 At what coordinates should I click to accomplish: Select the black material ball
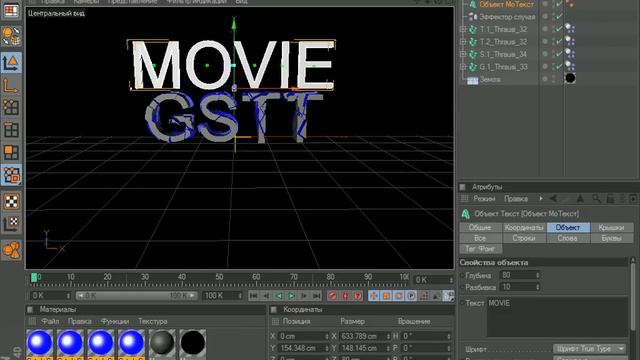(193, 343)
